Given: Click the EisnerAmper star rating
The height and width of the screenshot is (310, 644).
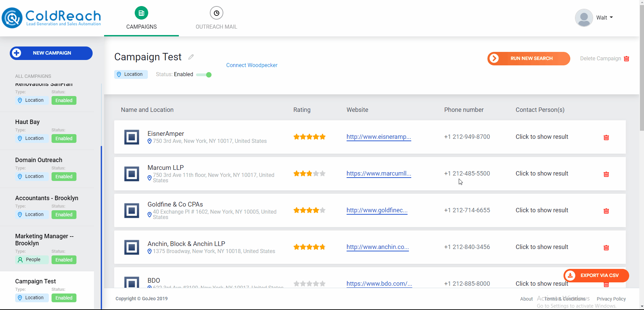Looking at the screenshot, I should coord(310,137).
